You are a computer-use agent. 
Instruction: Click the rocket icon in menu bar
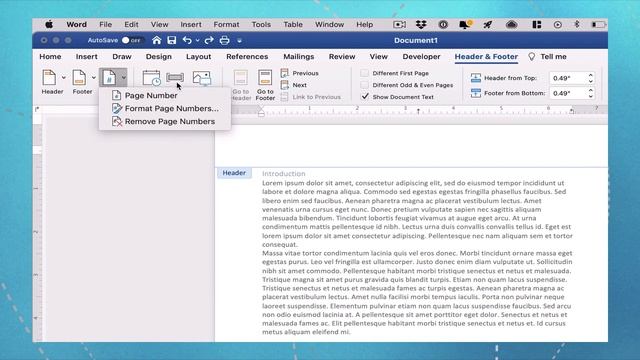point(487,24)
